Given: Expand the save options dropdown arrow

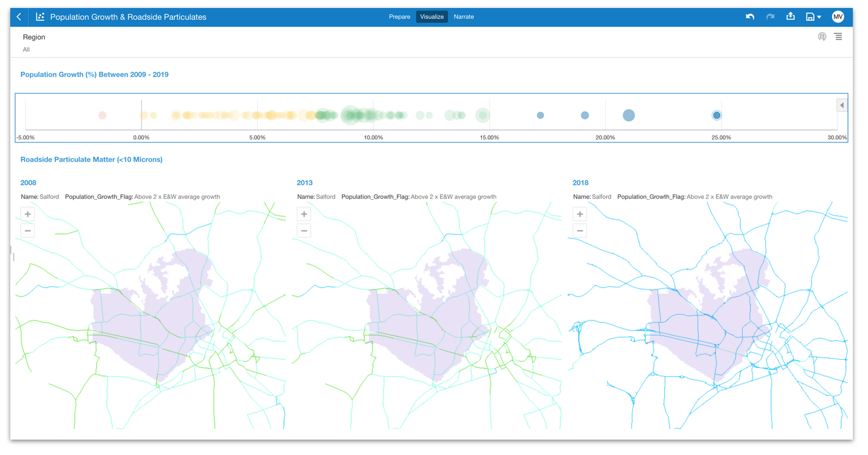Looking at the screenshot, I should point(819,17).
